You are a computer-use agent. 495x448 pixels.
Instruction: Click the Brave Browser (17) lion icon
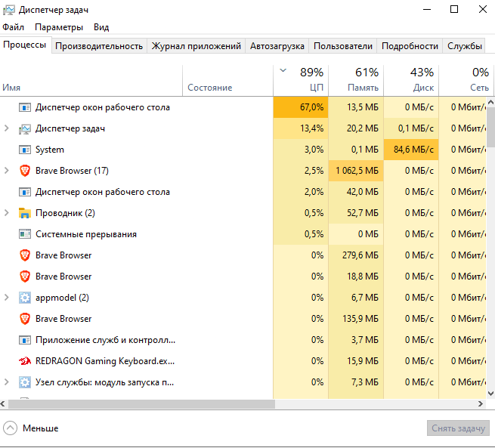tap(25, 171)
